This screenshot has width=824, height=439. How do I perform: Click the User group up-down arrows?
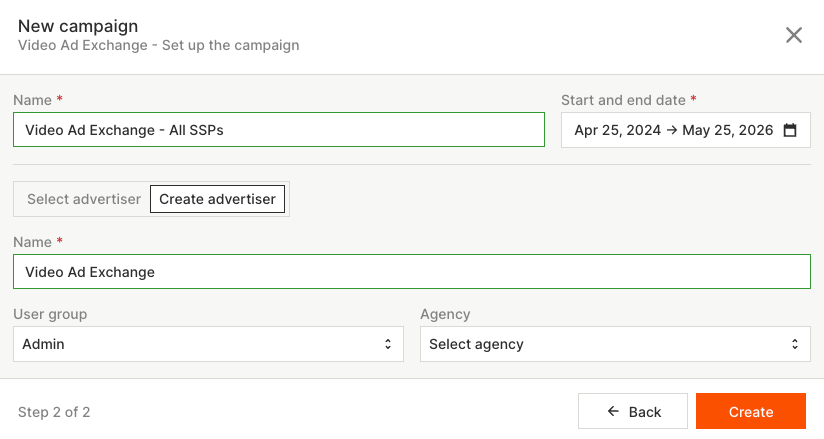pos(388,344)
